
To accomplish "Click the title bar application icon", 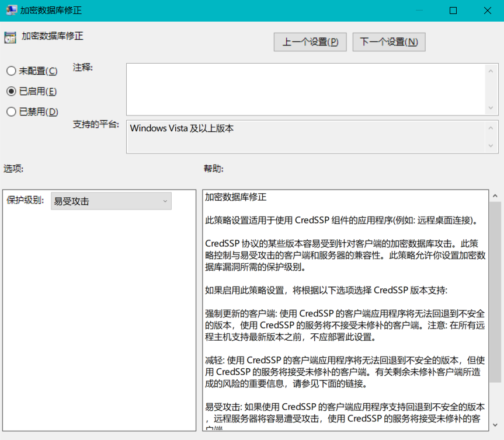I will [11, 11].
